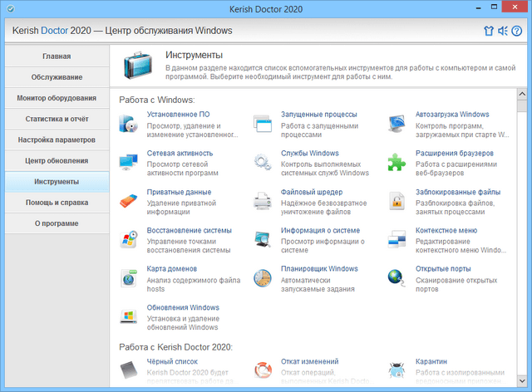Select the Инструменты sidebar tab
The height and width of the screenshot is (392, 532).
click(57, 182)
